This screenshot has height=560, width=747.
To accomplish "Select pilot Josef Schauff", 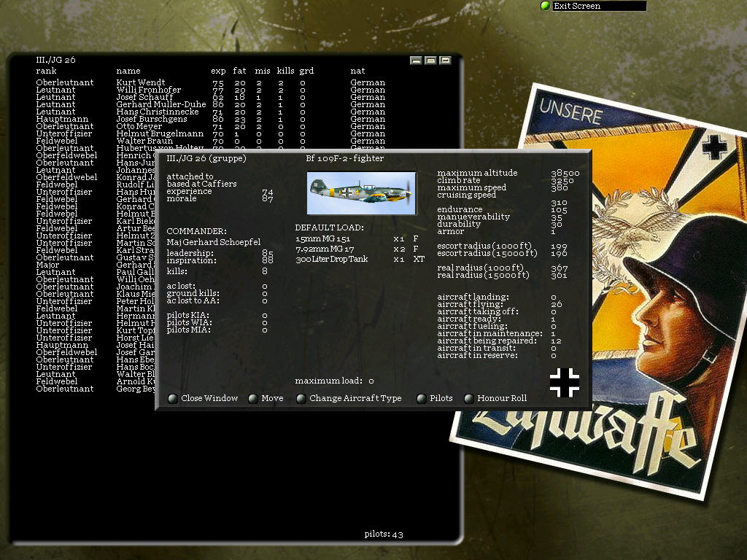I will (145, 97).
